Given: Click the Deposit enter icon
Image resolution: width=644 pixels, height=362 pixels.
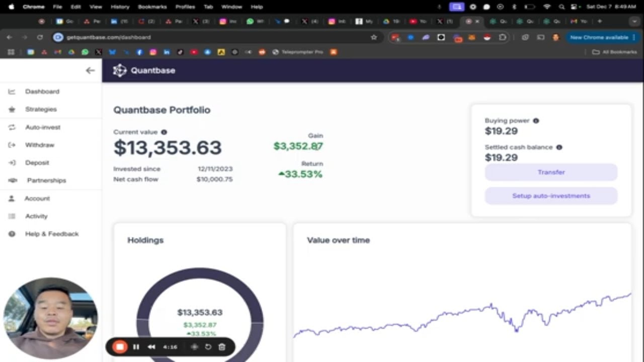Looking at the screenshot, I should 12,162.
